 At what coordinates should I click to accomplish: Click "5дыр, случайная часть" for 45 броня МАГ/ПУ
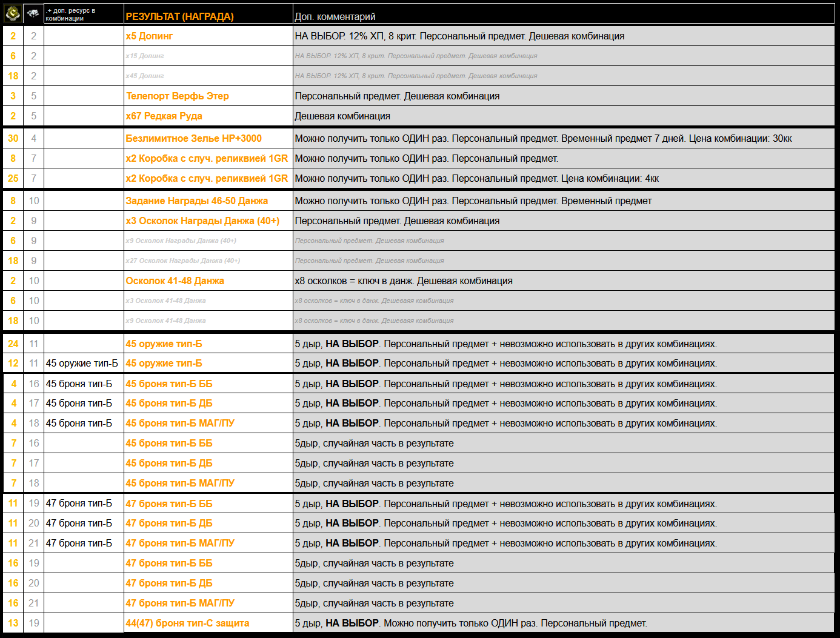coord(374,483)
